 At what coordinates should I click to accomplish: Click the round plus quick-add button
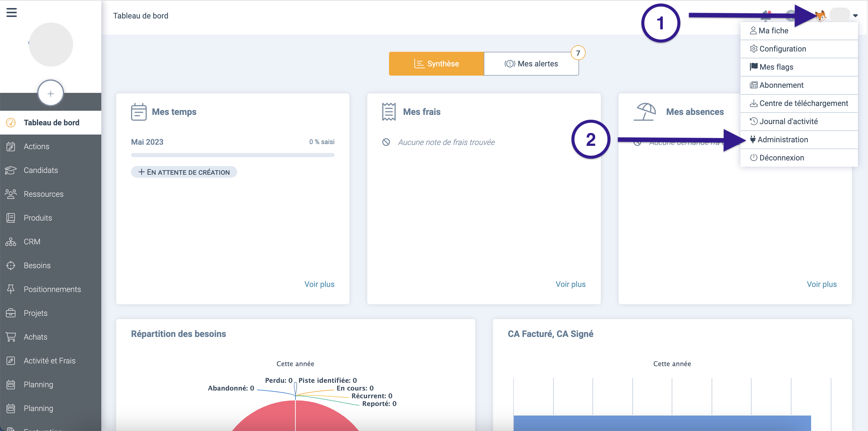[51, 93]
